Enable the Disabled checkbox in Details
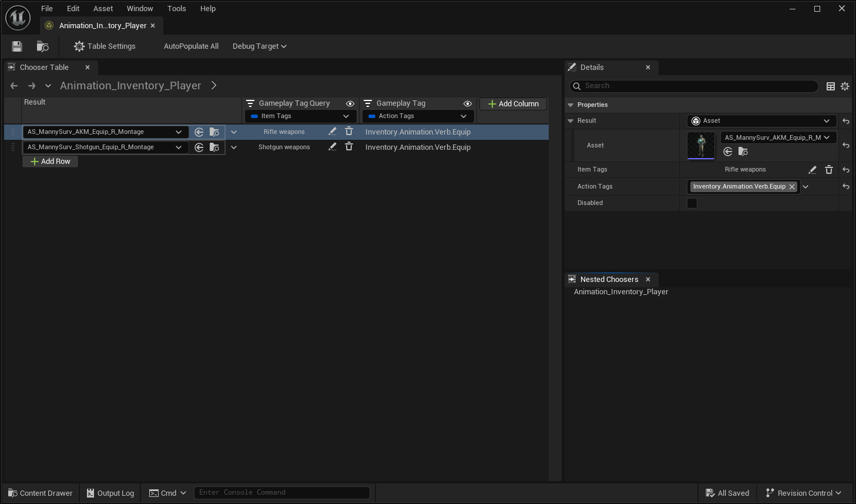This screenshot has height=504, width=856. click(x=691, y=203)
